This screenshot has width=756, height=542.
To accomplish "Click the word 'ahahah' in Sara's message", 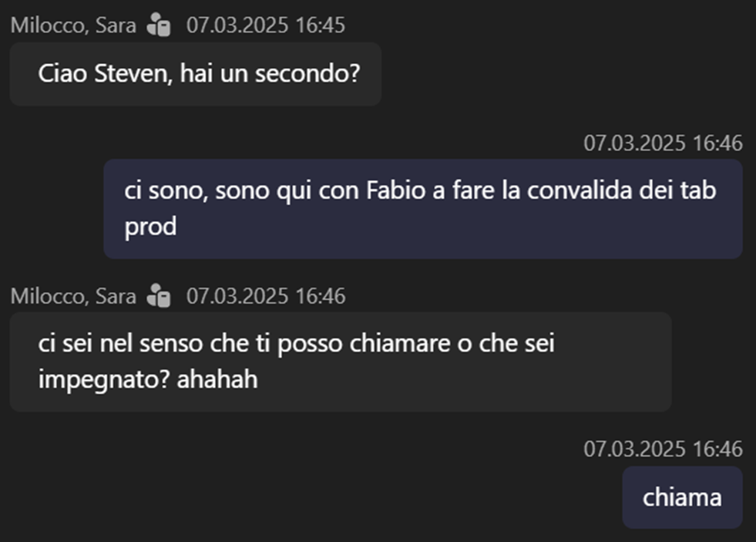I will [x=217, y=380].
